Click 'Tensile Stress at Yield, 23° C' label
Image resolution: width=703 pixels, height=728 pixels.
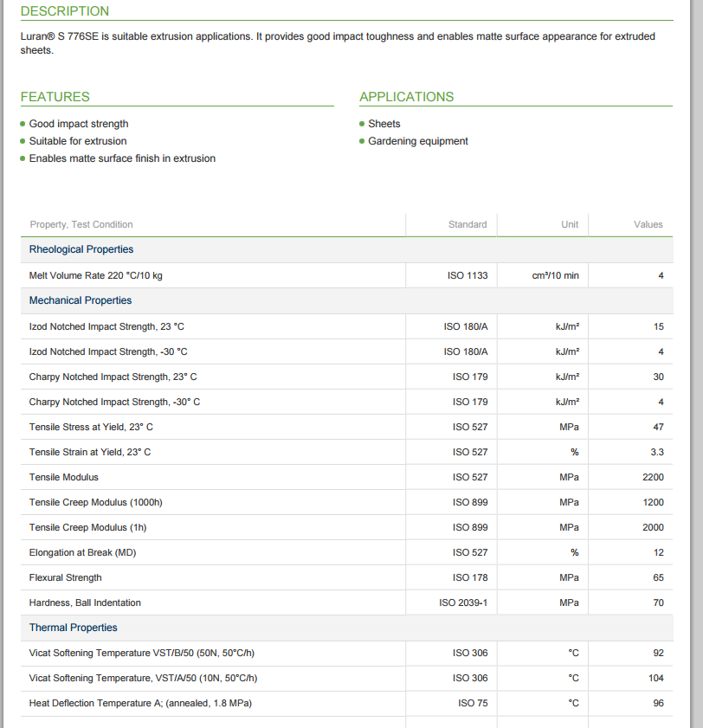pos(91,427)
